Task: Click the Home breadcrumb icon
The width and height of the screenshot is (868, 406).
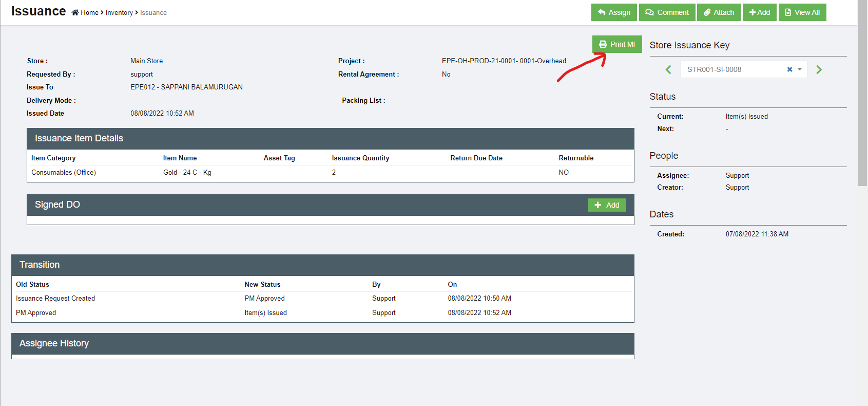Action: click(x=75, y=12)
